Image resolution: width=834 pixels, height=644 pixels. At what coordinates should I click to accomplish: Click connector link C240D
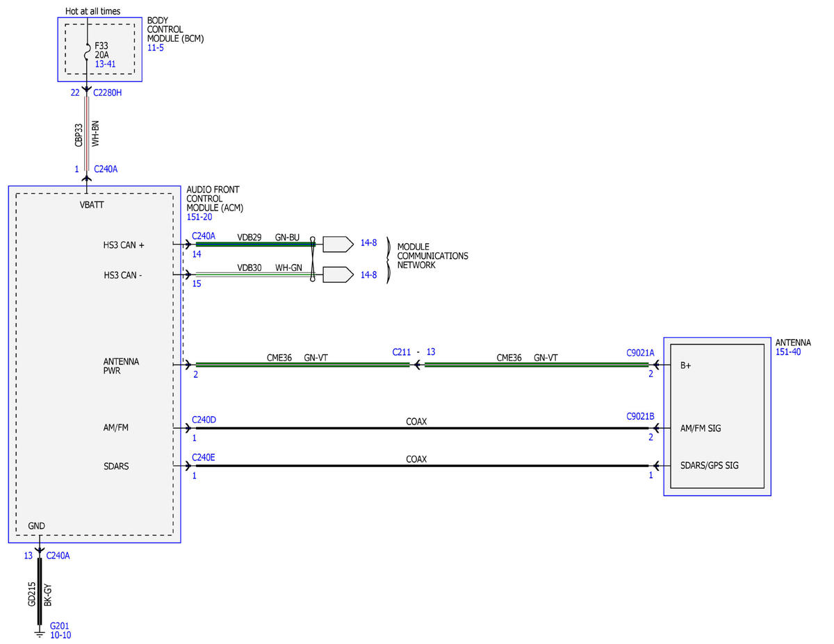[204, 420]
